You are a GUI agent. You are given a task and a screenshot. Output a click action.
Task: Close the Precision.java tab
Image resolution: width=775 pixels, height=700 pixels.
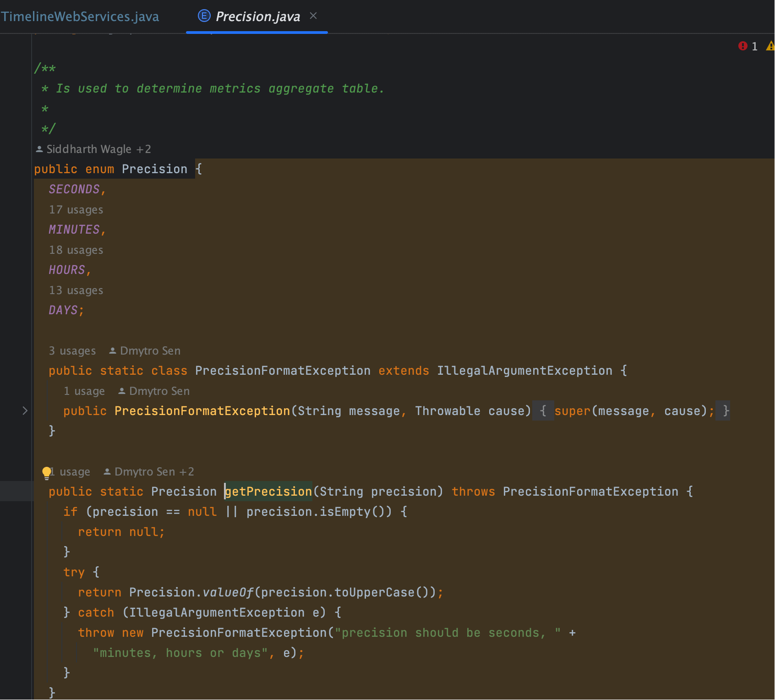click(313, 16)
